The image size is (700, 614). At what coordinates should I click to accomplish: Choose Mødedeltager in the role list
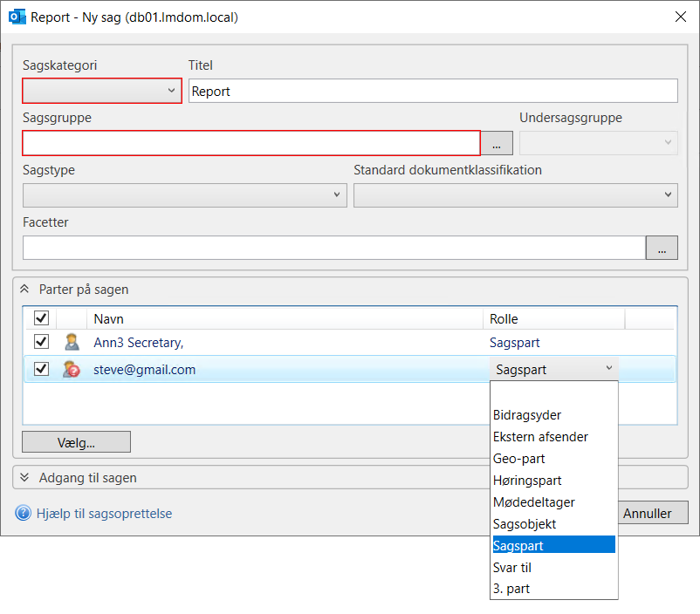tap(533, 502)
